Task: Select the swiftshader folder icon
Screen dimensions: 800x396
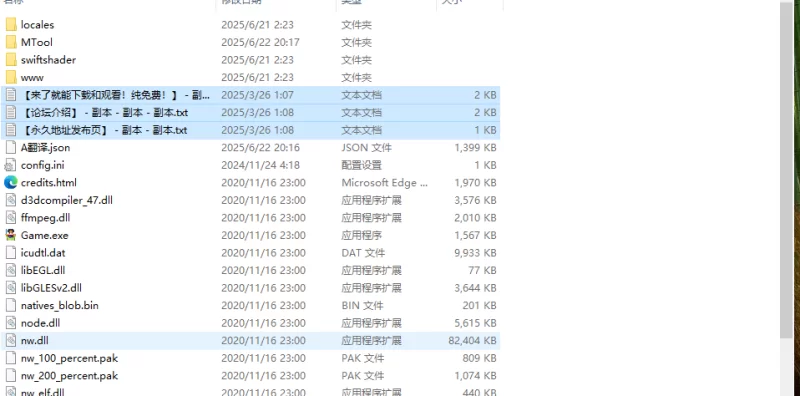Action: pos(11,60)
